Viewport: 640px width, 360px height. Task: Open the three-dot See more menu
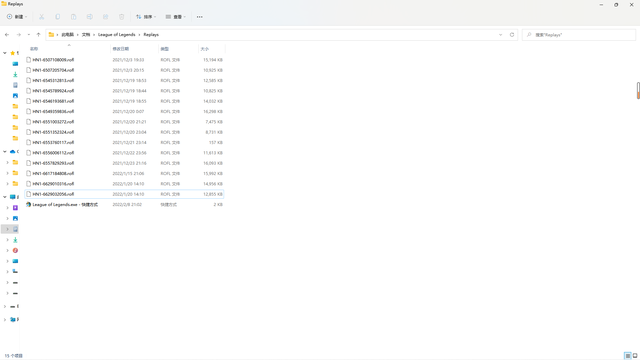click(200, 17)
